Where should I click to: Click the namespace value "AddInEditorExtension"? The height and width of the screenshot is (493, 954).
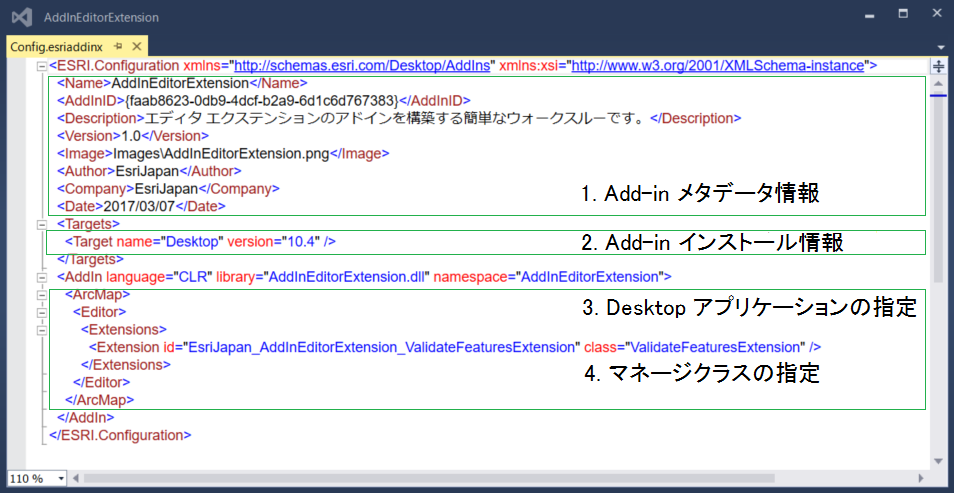coord(590,278)
